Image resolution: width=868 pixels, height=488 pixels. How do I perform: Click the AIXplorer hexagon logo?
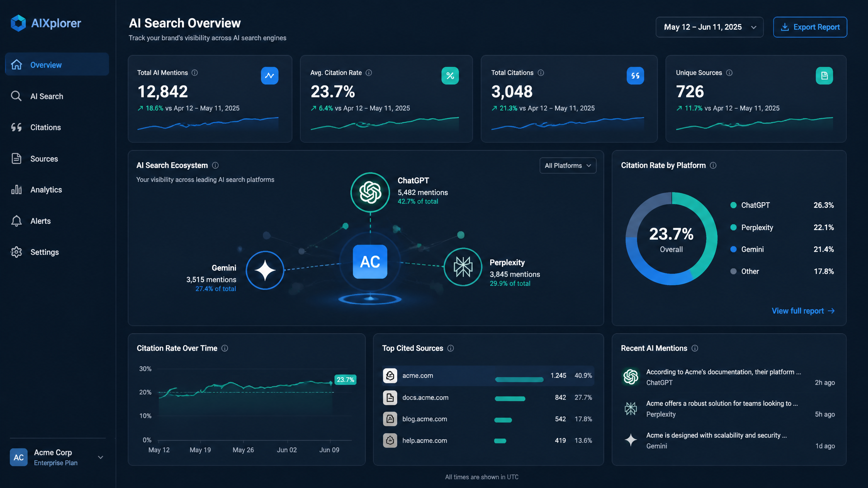pos(18,23)
